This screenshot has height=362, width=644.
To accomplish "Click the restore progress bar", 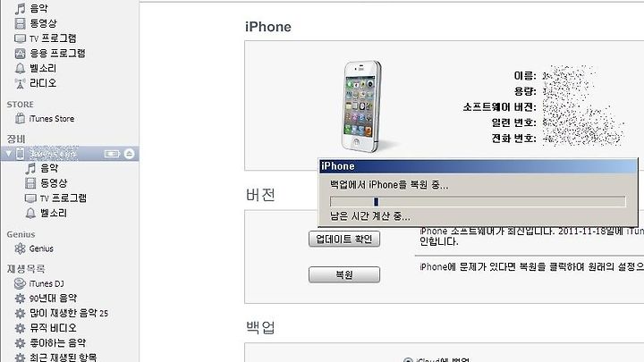I will (478, 201).
